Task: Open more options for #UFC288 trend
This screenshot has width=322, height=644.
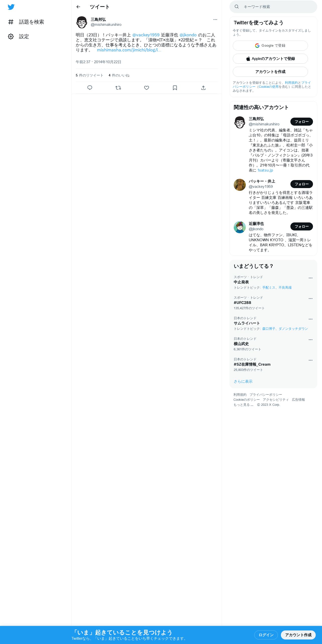Action: 310,298
